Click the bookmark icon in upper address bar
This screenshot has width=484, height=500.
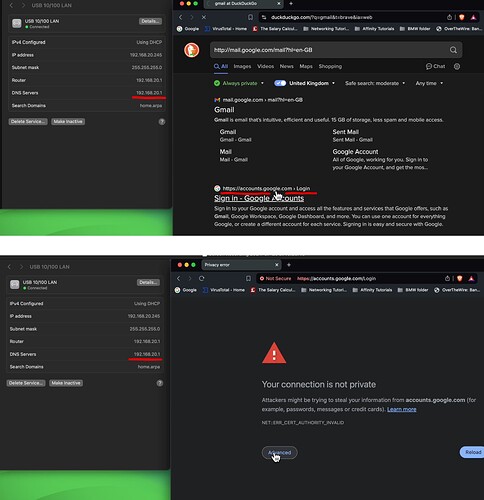click(250, 17)
